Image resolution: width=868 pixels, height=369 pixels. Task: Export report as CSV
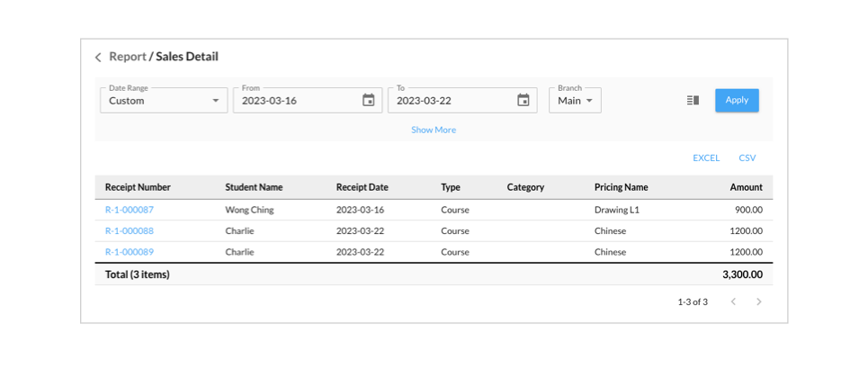[x=747, y=157]
